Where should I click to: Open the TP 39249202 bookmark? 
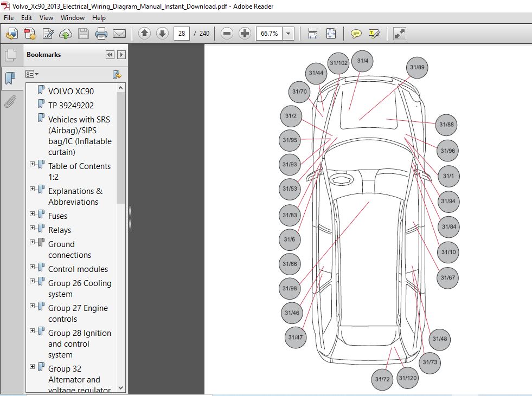click(71, 106)
